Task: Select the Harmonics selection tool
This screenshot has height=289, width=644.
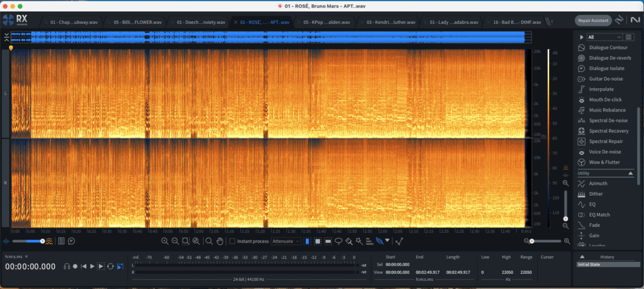Action: coord(370,241)
